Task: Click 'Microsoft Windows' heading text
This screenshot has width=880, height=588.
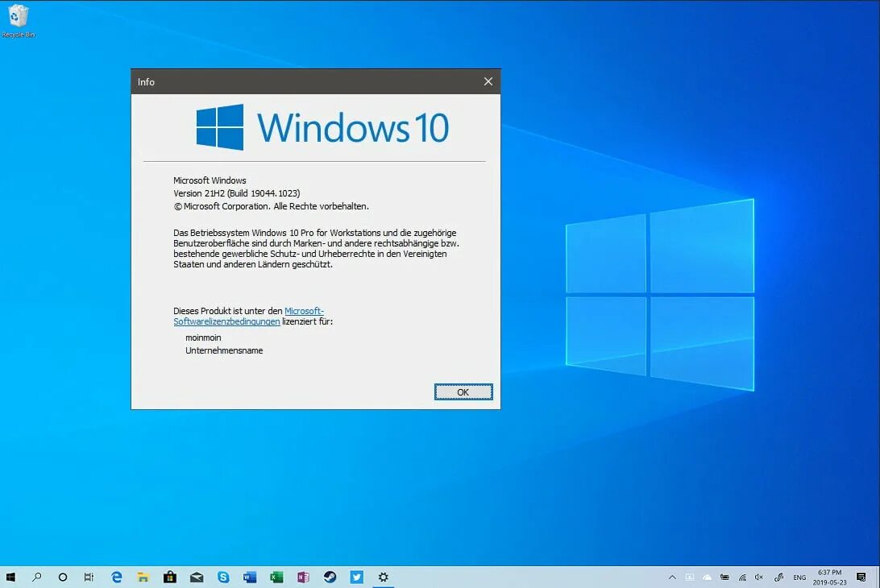Action: tap(210, 180)
